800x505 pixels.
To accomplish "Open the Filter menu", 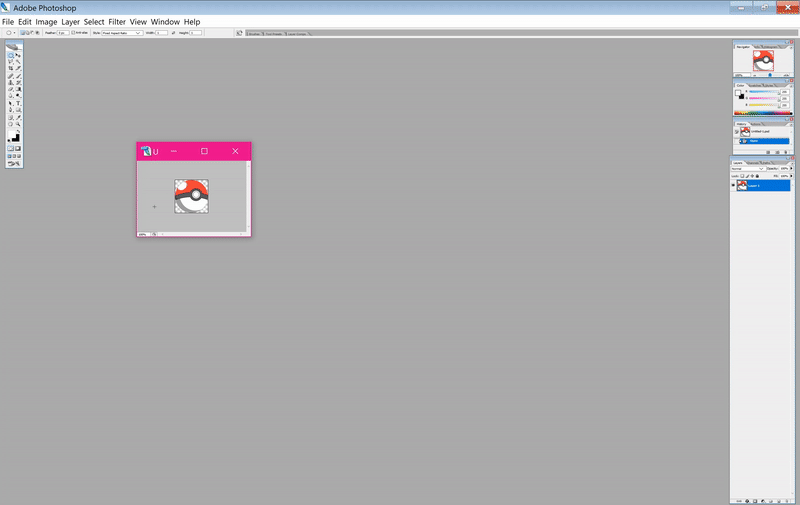I will coord(117,22).
